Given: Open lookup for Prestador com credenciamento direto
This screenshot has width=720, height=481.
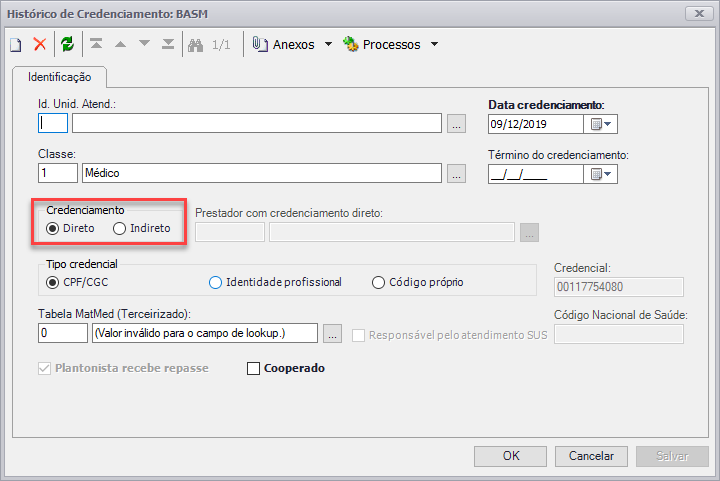Looking at the screenshot, I should 529,232.
